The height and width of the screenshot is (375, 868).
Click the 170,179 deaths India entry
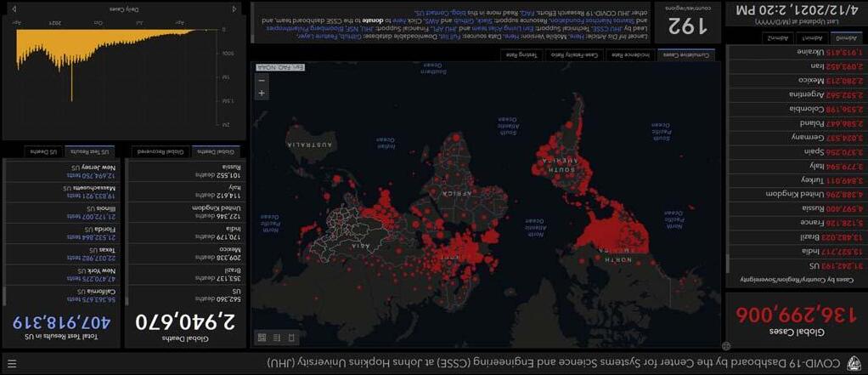coord(187,232)
